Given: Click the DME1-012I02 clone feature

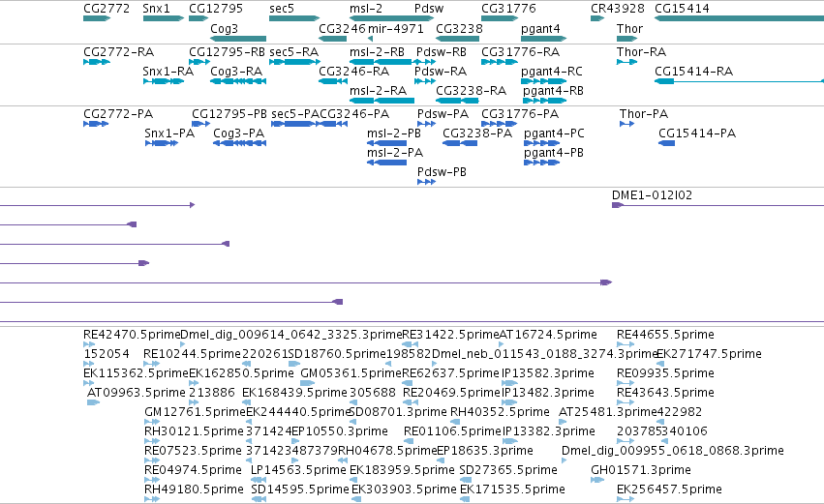Looking at the screenshot, I should click(x=717, y=205).
